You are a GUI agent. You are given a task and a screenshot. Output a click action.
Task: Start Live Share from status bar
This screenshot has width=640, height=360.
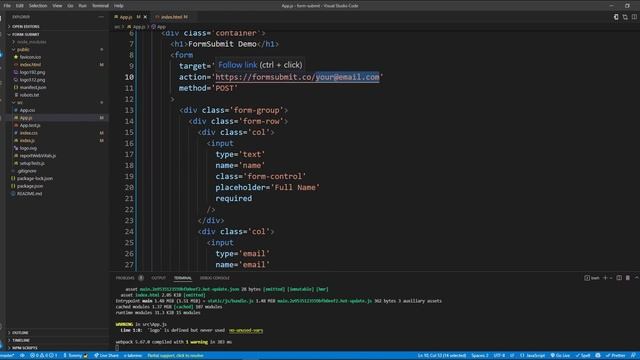107,356
